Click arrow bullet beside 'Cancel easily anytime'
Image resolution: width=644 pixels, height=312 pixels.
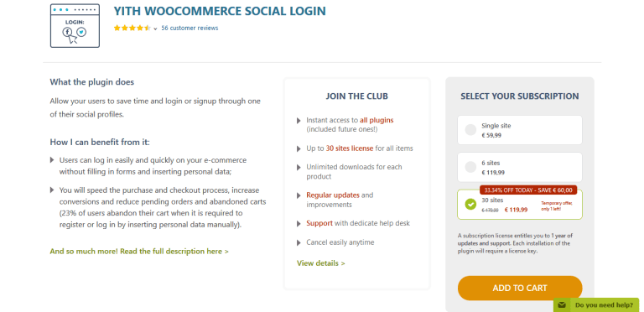tap(299, 243)
